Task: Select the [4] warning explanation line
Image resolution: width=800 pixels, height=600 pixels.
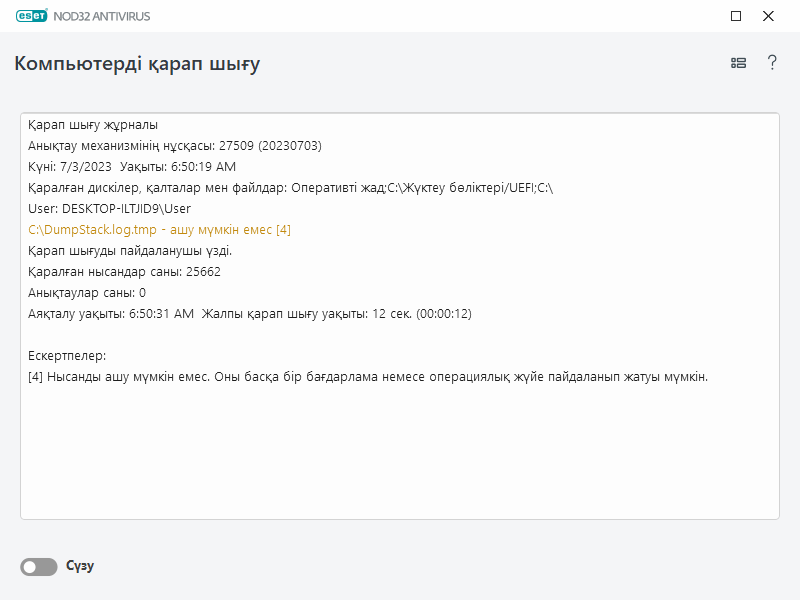Action: (368, 377)
